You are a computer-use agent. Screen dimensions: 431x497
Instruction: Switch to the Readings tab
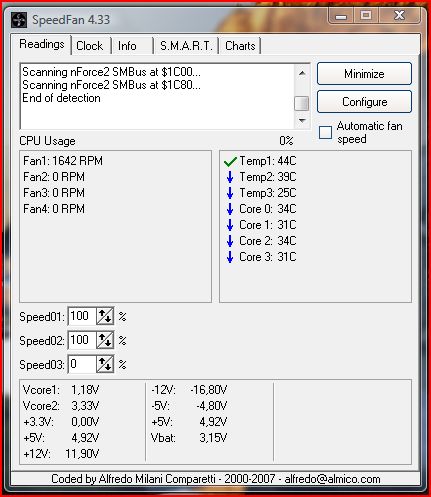coord(42,44)
